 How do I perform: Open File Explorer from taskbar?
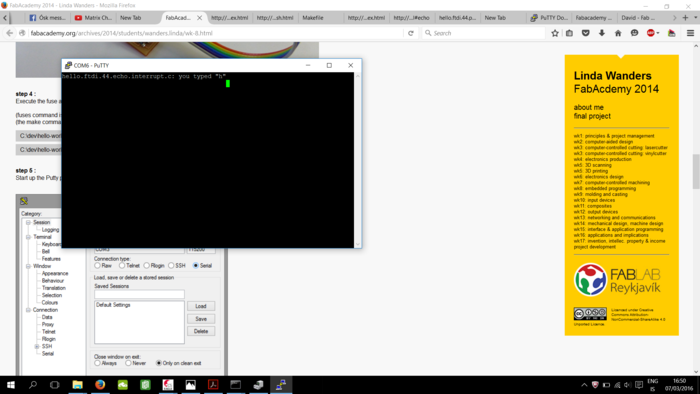pos(77,385)
